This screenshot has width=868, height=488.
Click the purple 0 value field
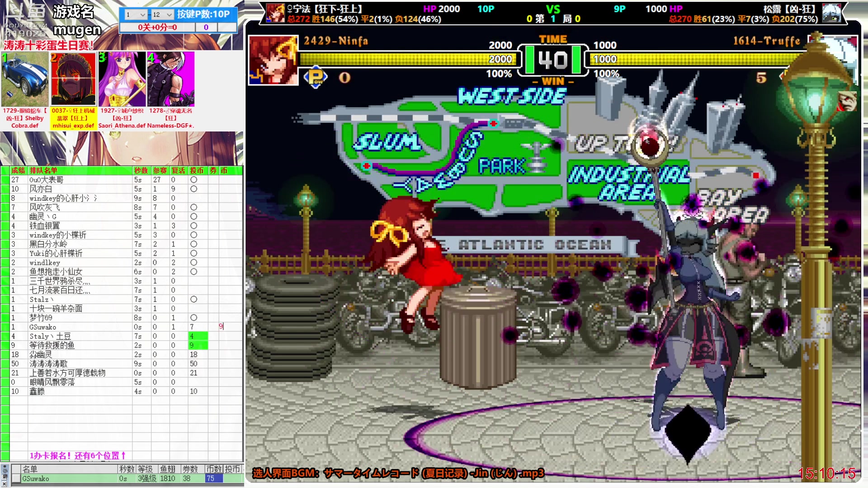(206, 27)
